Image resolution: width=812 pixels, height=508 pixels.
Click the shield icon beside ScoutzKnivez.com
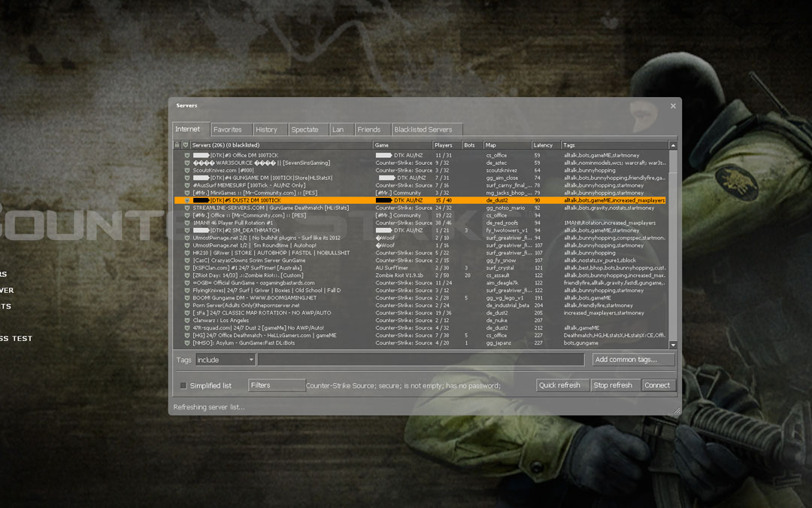(187, 170)
